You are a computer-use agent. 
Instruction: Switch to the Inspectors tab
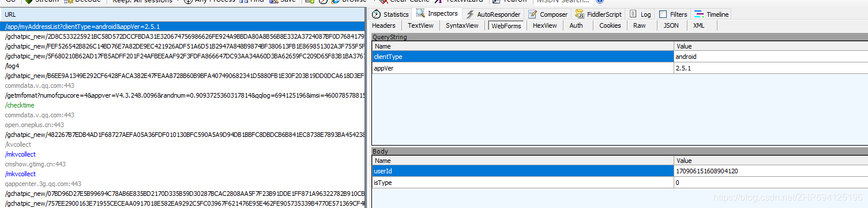click(438, 13)
